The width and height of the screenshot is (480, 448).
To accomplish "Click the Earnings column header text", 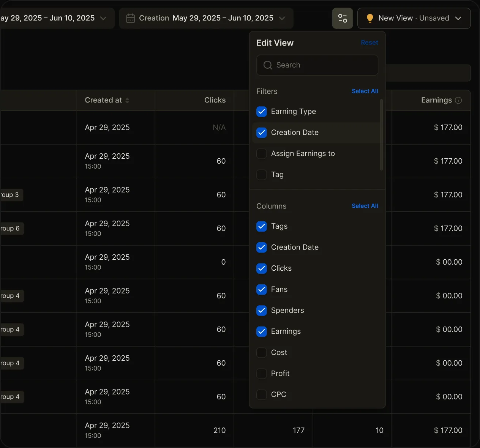I will click(x=436, y=100).
